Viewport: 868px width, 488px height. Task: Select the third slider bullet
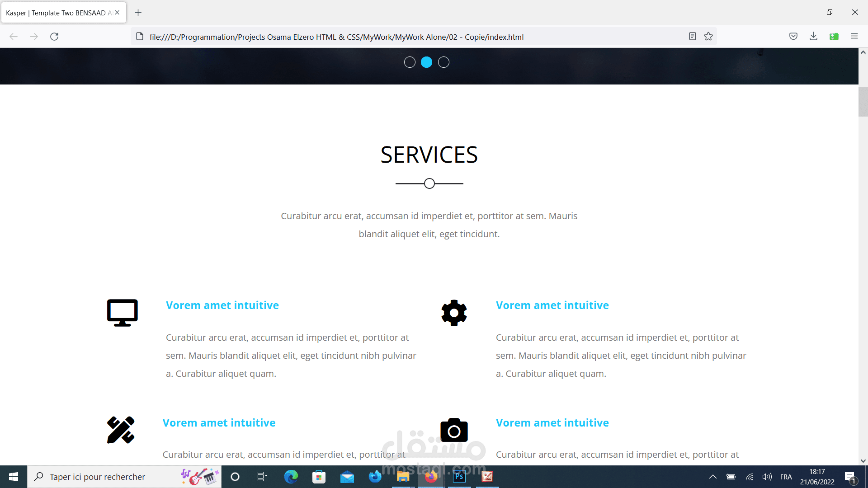(x=443, y=62)
